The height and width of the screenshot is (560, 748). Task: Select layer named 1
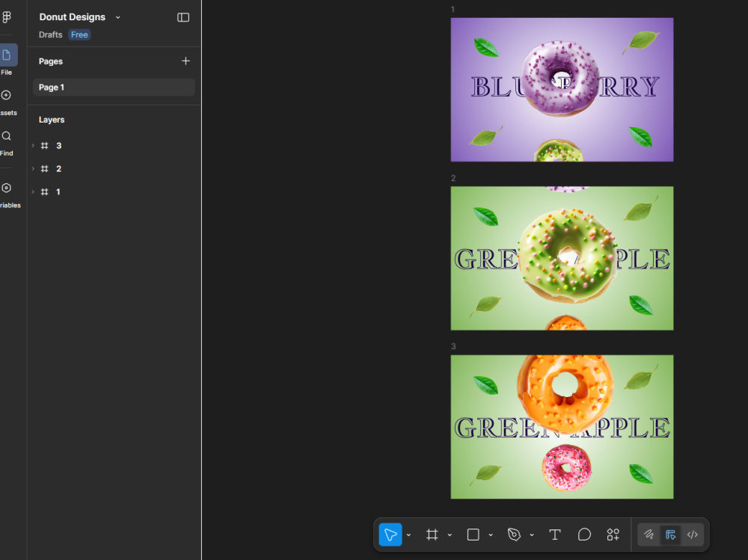pos(58,191)
